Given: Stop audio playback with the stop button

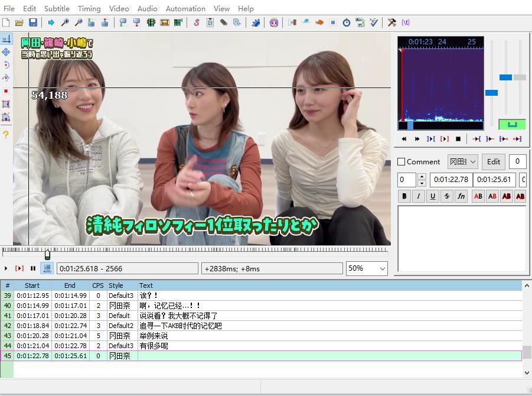Looking at the screenshot, I should click(458, 139).
